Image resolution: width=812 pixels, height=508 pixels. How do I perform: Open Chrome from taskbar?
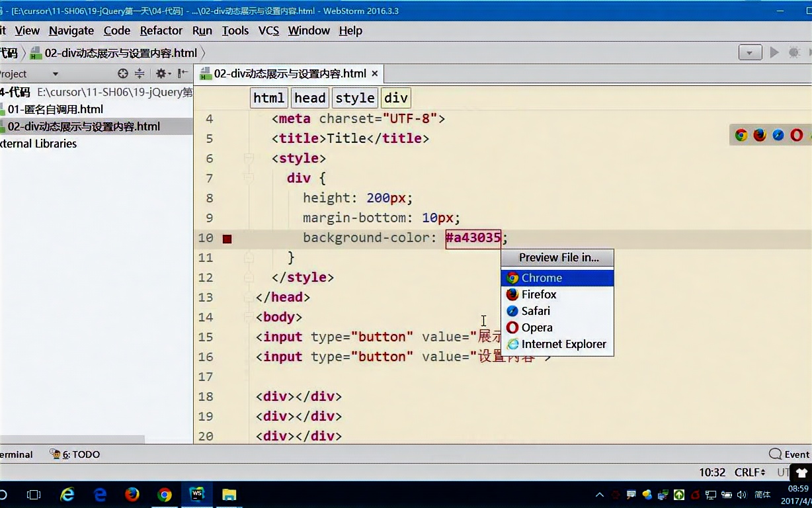165,494
